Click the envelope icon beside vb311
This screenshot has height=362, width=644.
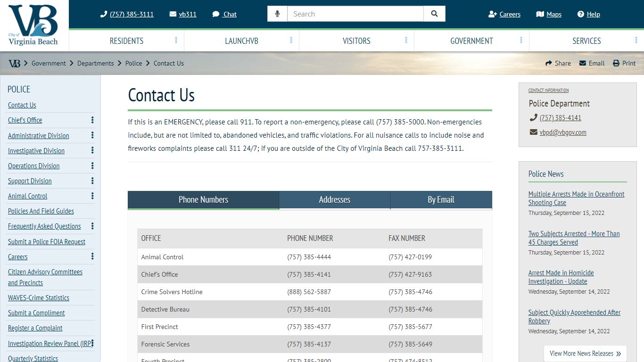(173, 14)
